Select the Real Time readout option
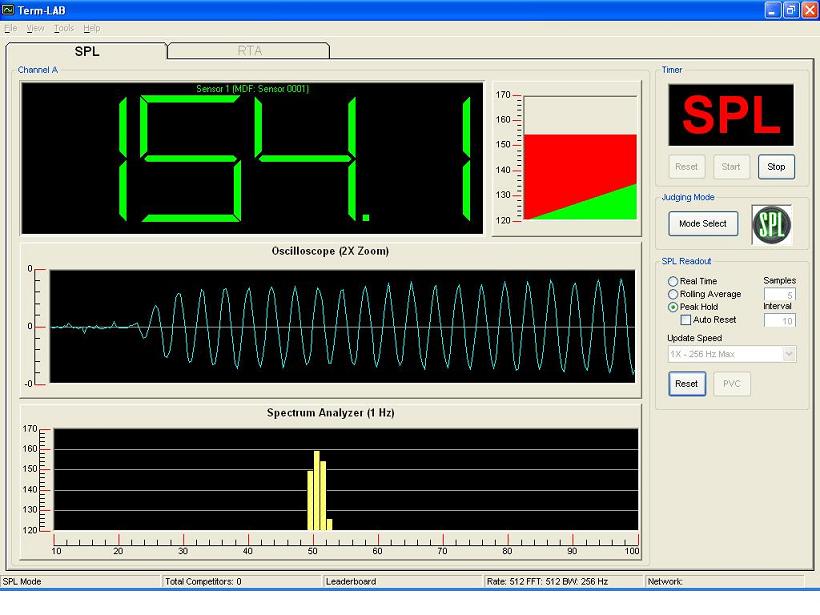The width and height of the screenshot is (820, 615). click(x=673, y=282)
